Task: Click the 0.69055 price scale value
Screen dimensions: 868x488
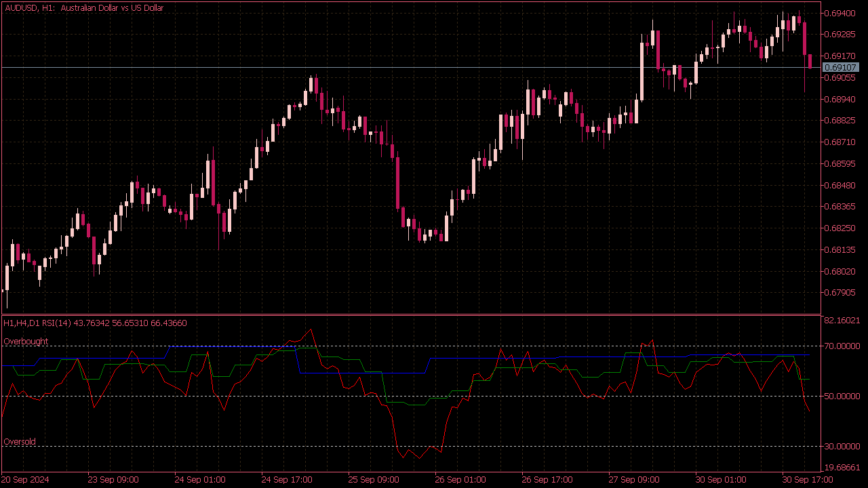Action: click(x=840, y=77)
